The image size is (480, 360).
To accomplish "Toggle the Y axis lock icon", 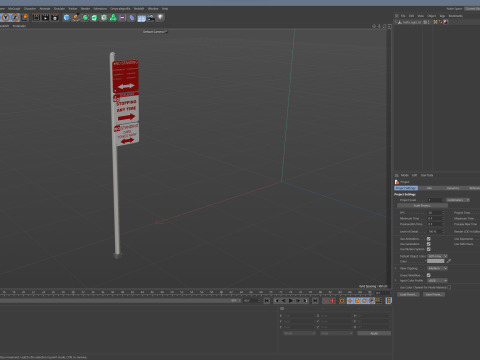I will [6, 18].
